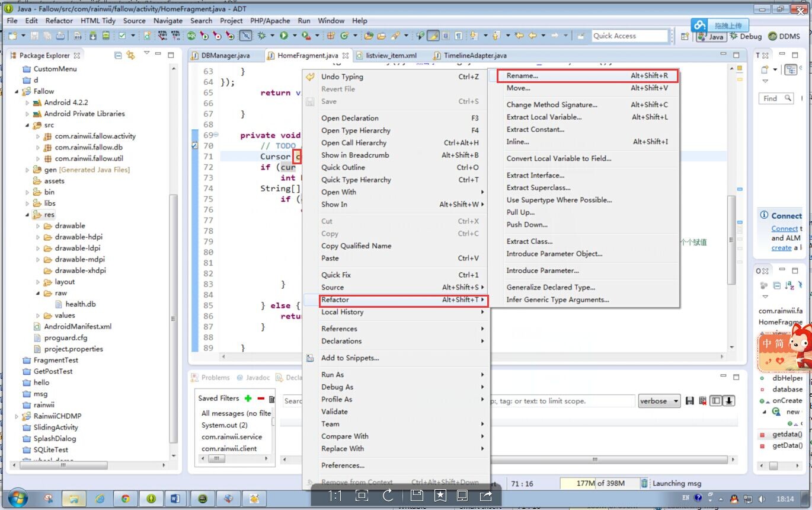The image size is (812, 510).
Task: Open the Android SDK Manager toolbar icon
Action: [93, 36]
